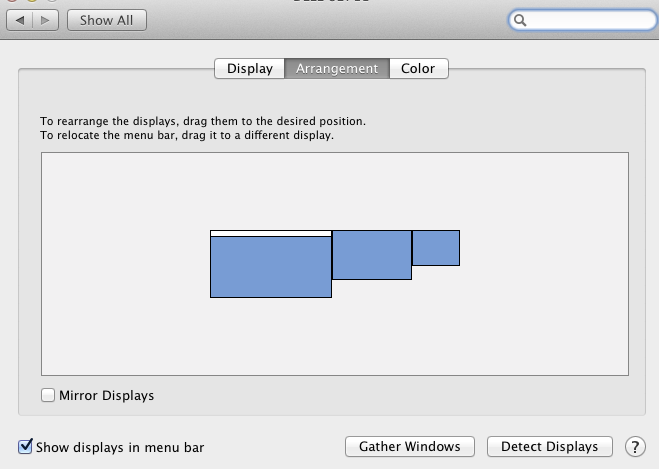Click the magnifying glass search icon

tap(522, 20)
